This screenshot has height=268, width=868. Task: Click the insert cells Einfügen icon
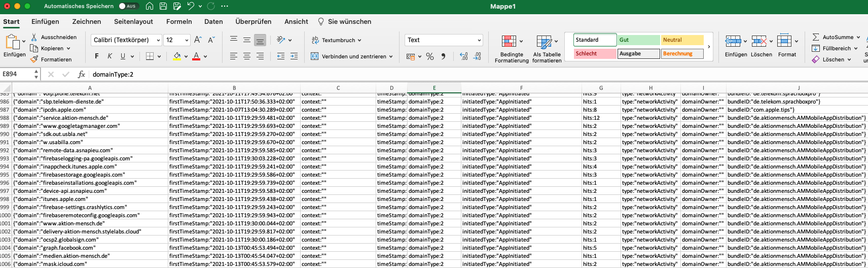(x=733, y=41)
